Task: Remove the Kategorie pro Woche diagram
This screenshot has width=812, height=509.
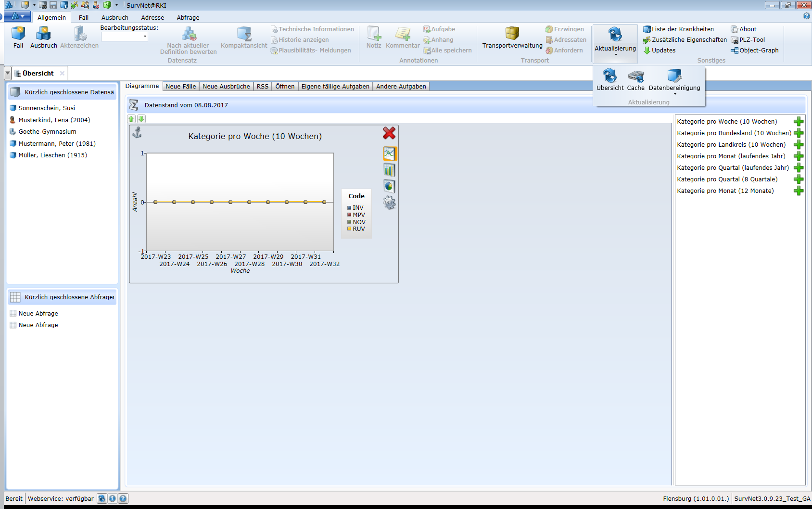Action: tap(389, 133)
